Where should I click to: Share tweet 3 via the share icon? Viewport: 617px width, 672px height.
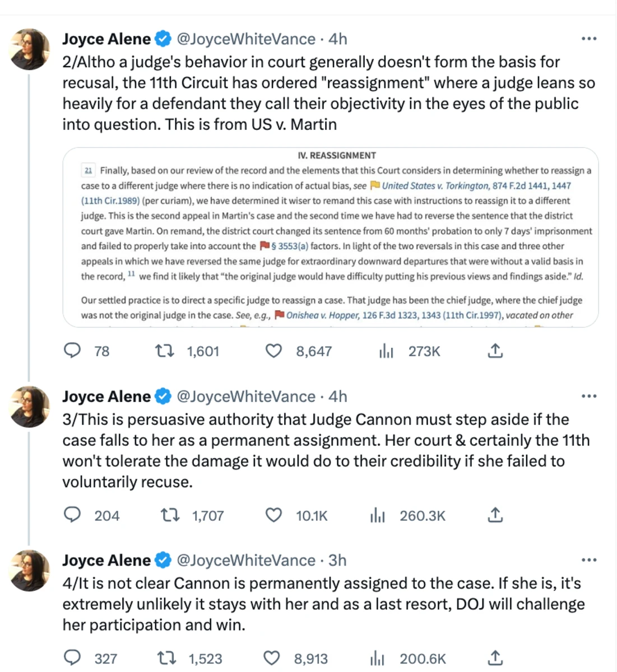(x=495, y=515)
